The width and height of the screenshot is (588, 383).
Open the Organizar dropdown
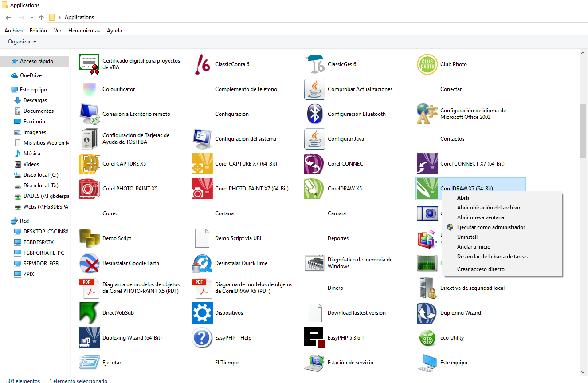(22, 42)
